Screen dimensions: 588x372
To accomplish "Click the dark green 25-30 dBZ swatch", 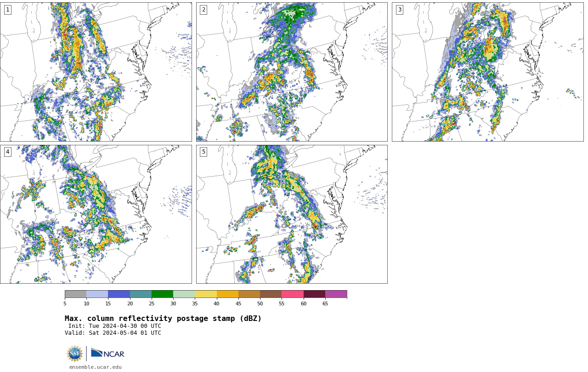I will [x=162, y=294].
